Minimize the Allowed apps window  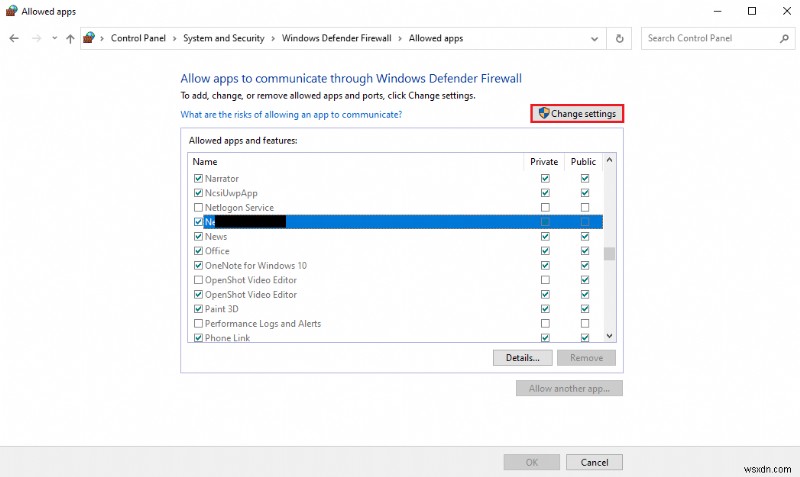click(717, 11)
